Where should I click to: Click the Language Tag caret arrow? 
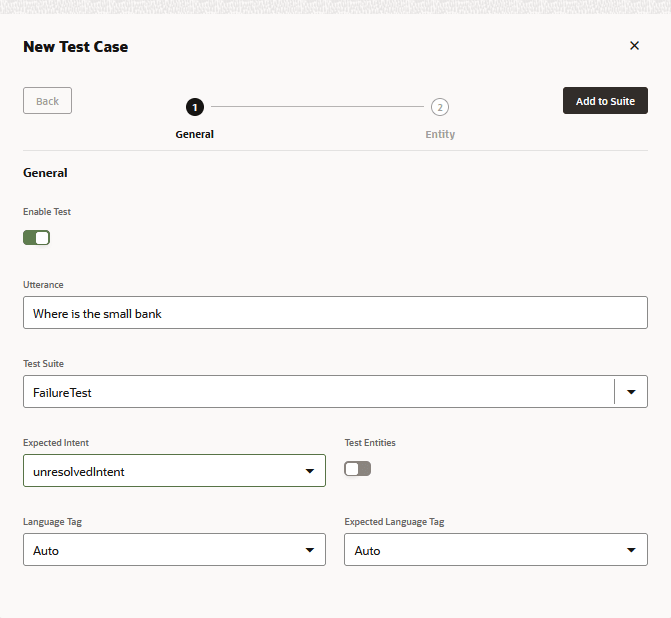309,550
